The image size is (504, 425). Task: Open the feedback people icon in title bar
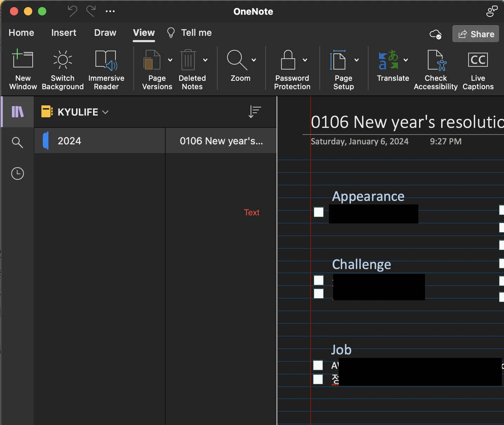click(492, 11)
